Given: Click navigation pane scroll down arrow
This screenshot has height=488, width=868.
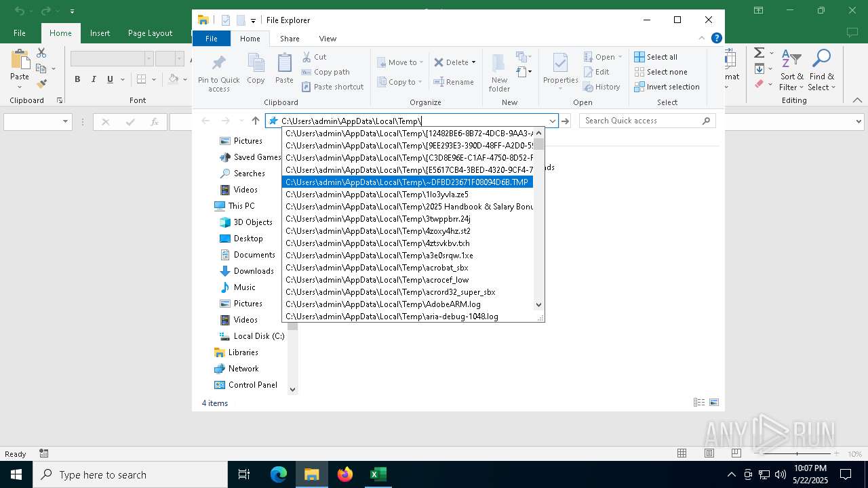Looking at the screenshot, I should (x=293, y=389).
